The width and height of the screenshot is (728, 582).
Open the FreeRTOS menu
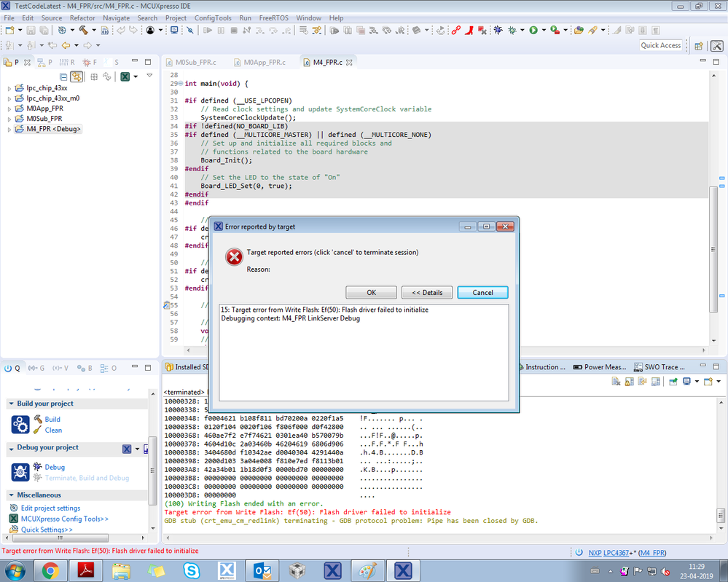pyautogui.click(x=273, y=18)
